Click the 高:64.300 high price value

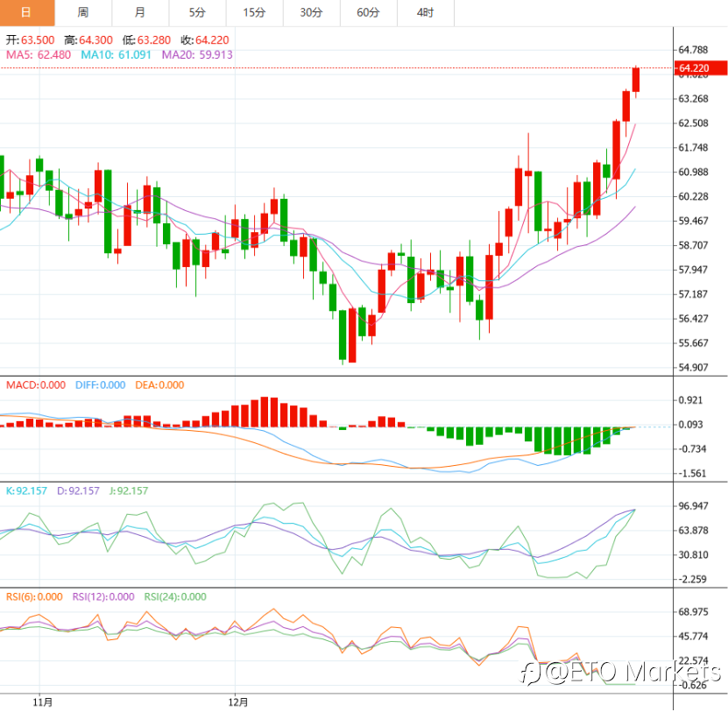(x=88, y=40)
